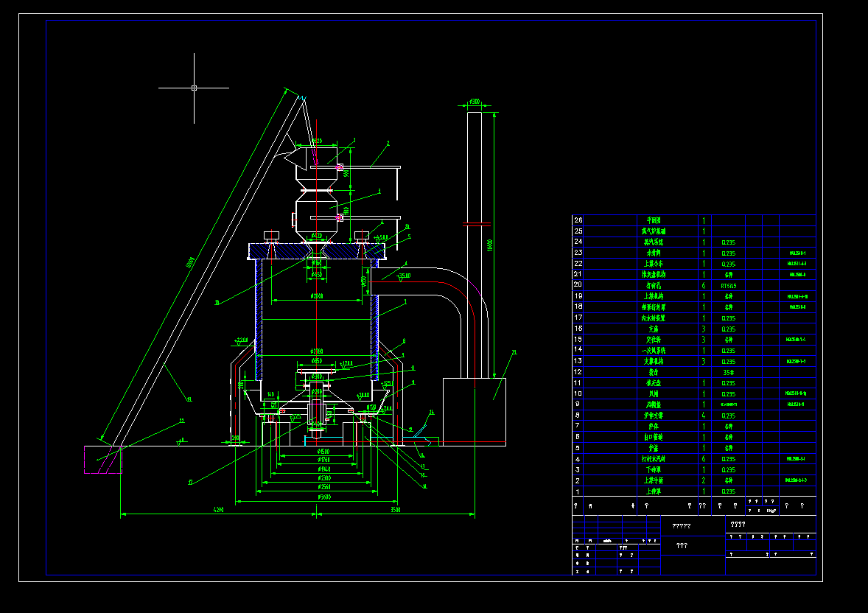The width and height of the screenshot is (868, 613).
Task: Click the ??? text in title block
Action: point(682,545)
